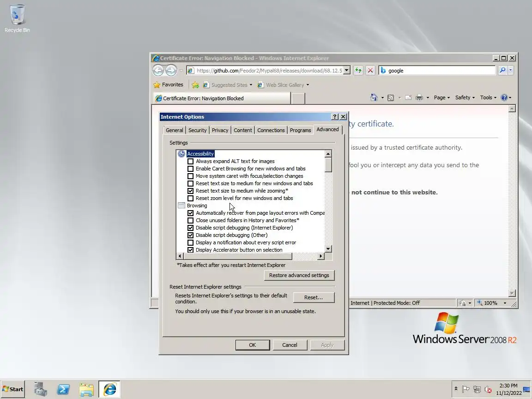Click the security zone icon in status bar
The height and width of the screenshot is (399, 532).
tap(463, 303)
